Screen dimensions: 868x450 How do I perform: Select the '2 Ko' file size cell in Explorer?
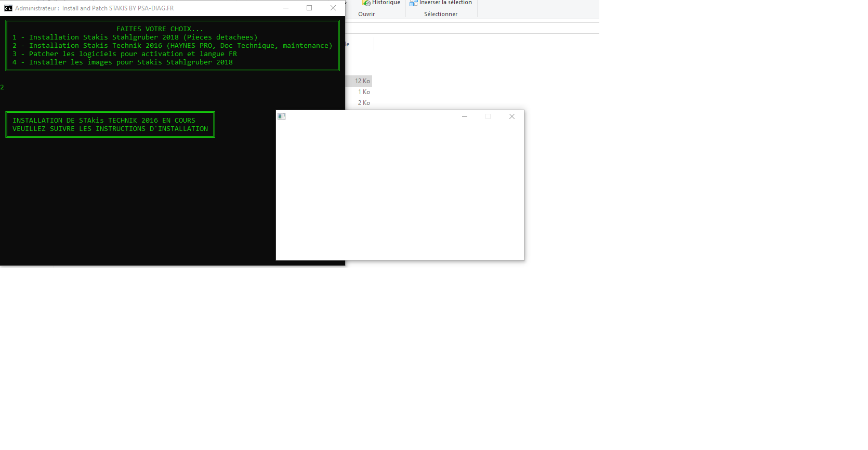(x=364, y=103)
